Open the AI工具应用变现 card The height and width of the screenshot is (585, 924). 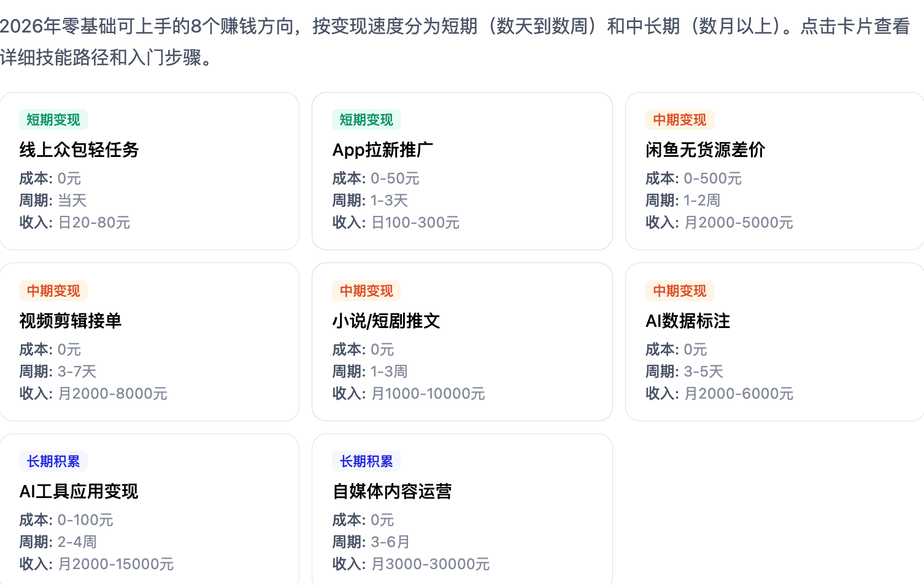149,510
